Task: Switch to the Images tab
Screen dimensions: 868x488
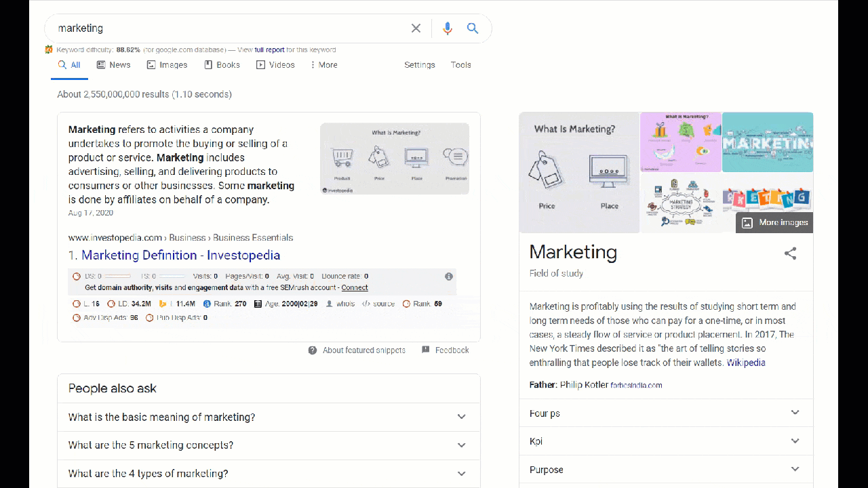Action: click(x=167, y=65)
